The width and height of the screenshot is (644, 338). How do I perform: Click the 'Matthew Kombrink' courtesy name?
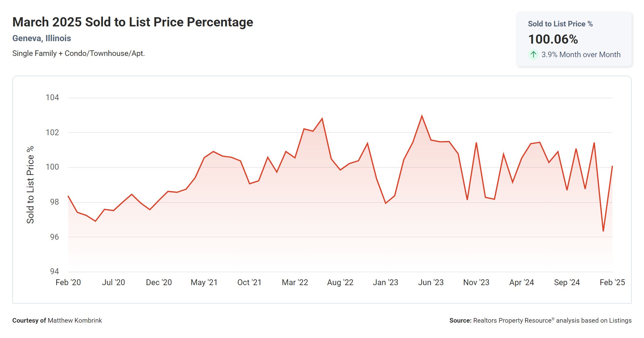(75, 320)
